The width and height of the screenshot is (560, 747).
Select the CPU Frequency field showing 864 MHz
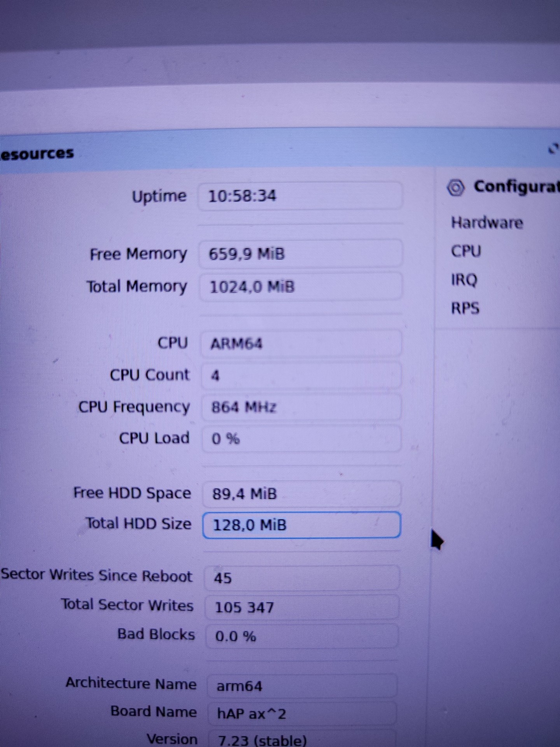301,407
